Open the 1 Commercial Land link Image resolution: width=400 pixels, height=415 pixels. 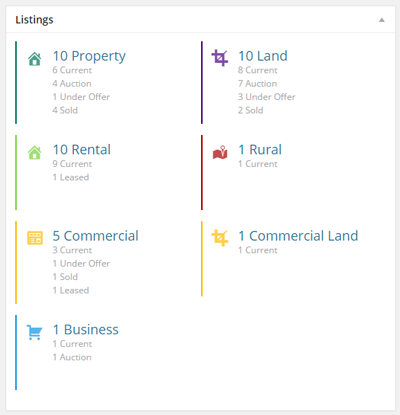click(298, 236)
